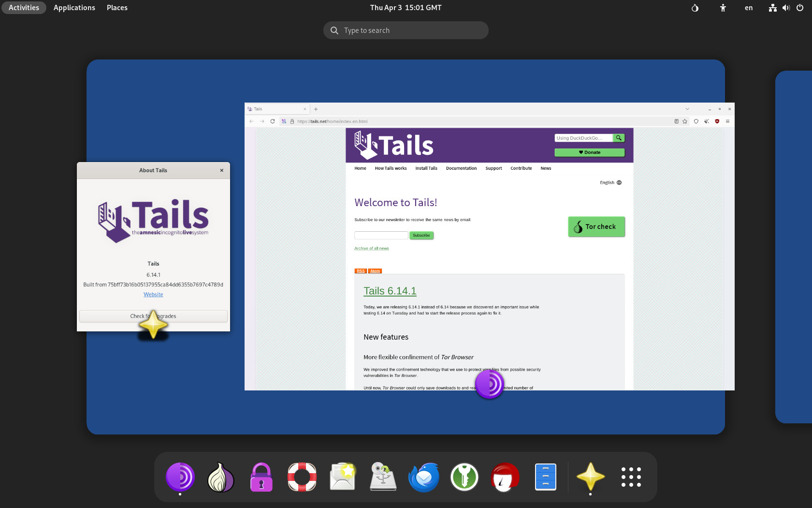Viewport: 812px width, 508px height.
Task: Show all applications grid
Action: (x=631, y=477)
